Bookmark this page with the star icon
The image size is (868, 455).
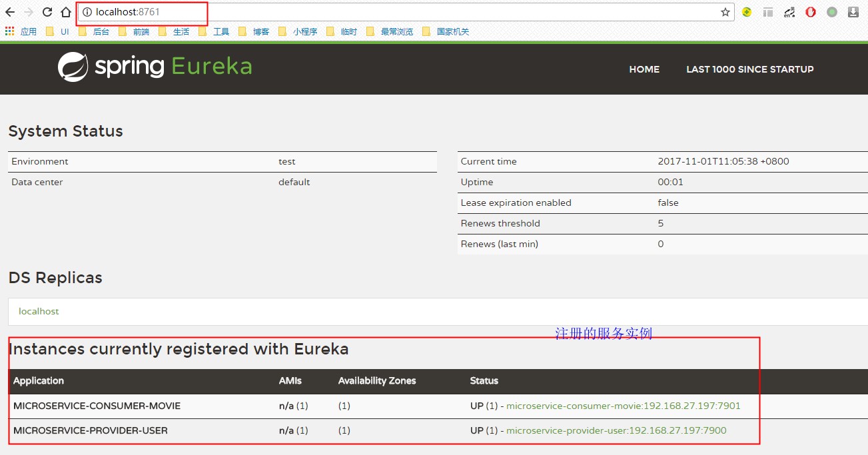tap(725, 12)
